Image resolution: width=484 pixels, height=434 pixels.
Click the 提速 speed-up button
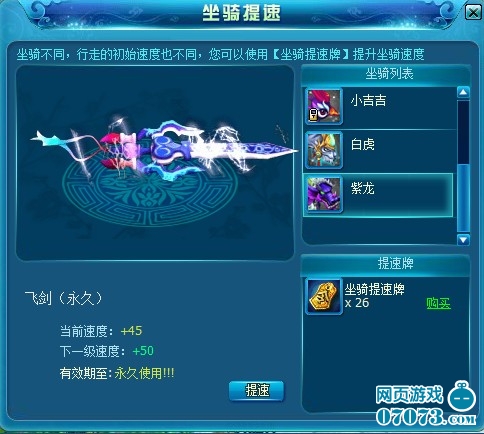(x=257, y=390)
